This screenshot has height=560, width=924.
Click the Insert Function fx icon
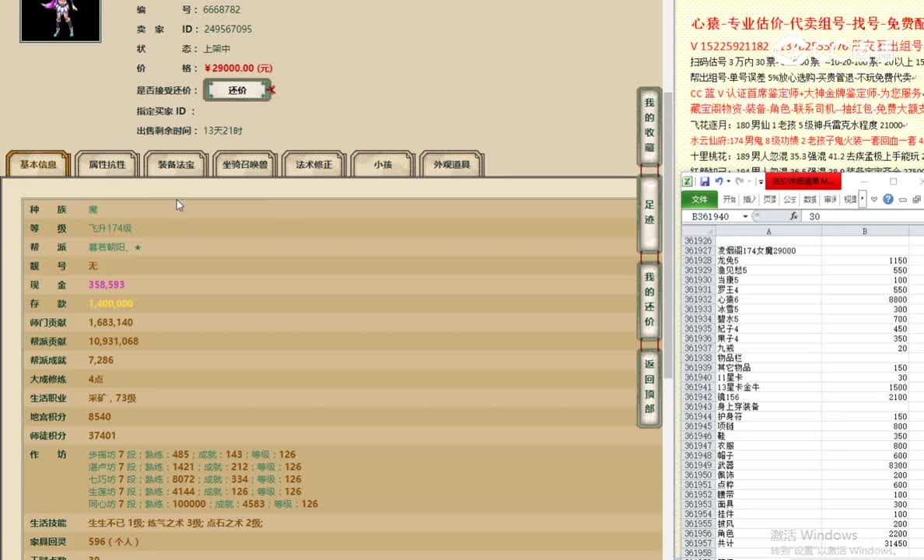pos(794,215)
